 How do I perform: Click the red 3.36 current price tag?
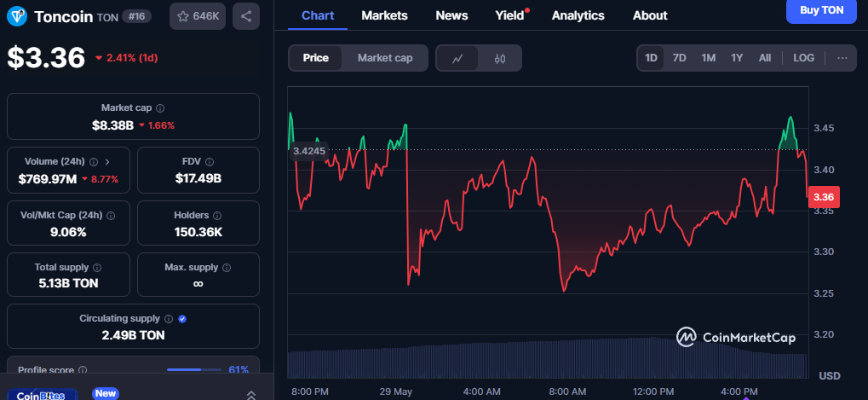[825, 197]
